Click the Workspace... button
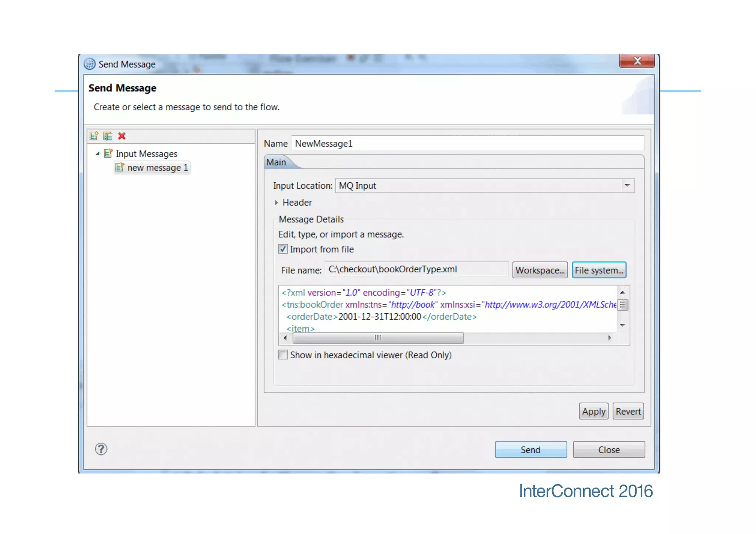 (539, 270)
